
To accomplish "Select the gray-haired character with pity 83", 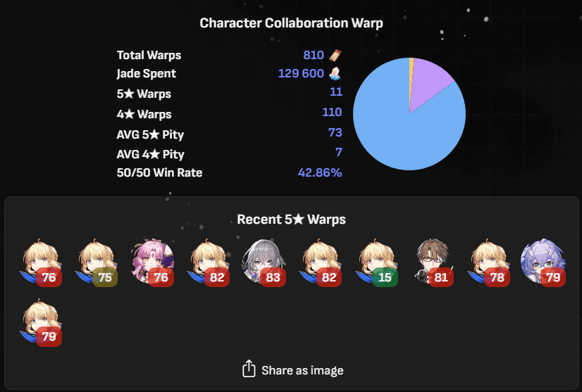I will coord(264,263).
